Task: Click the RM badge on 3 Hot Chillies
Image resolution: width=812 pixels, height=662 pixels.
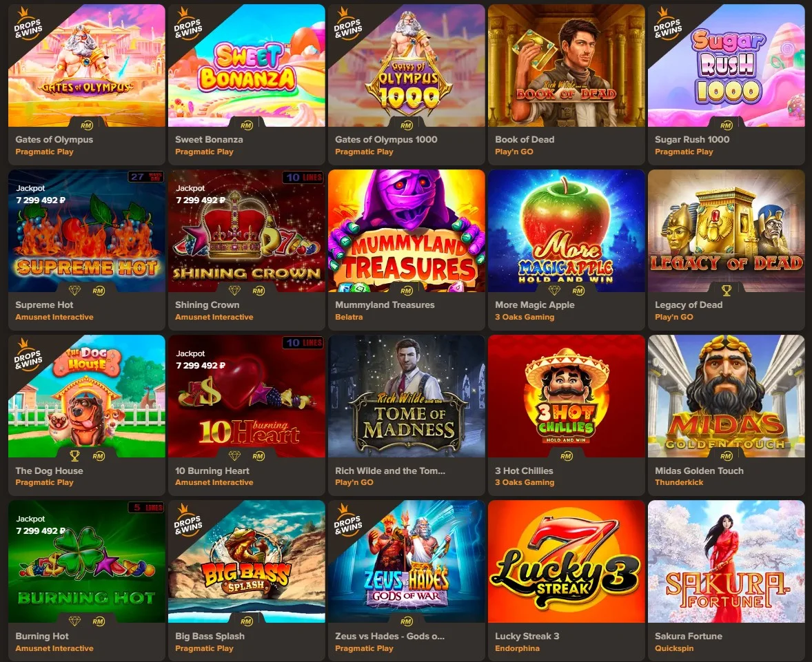Action: click(567, 456)
